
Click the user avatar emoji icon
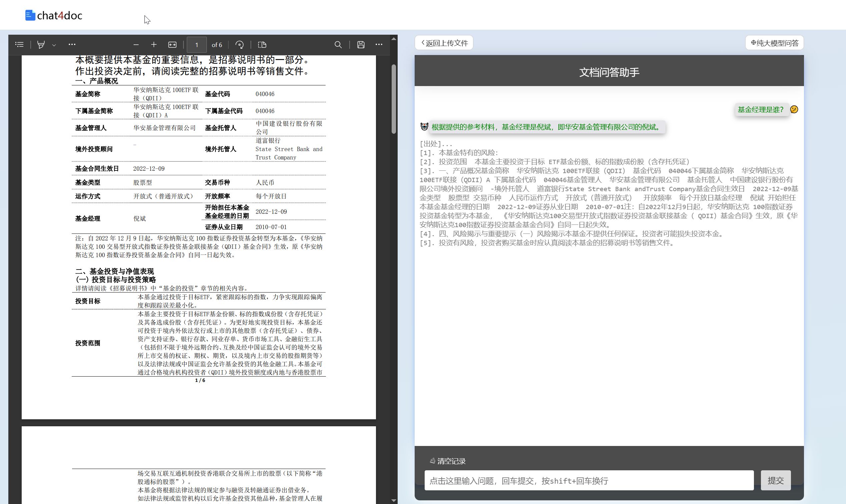pos(794,109)
